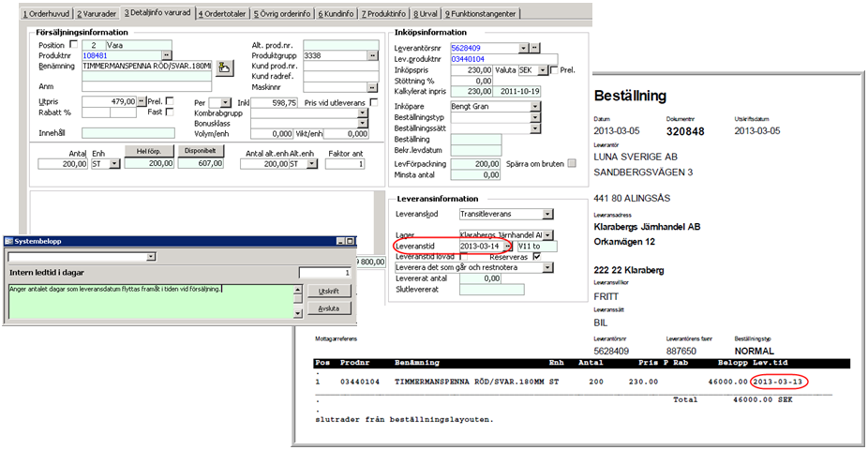Toggle the Prel. checkbox beside Utpris
Viewport: 868px width, 450px height.
click(x=170, y=101)
